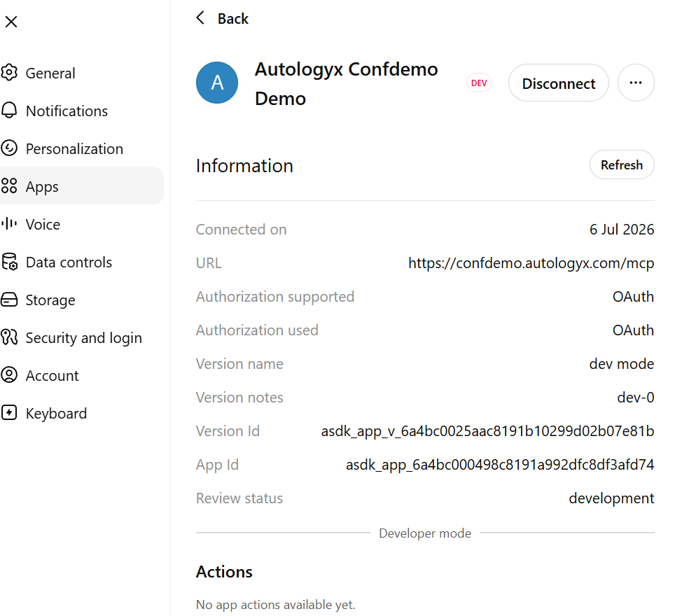The image size is (675, 616).
Task: Disconnect the Autologyx Confdemo app
Action: [x=558, y=83]
